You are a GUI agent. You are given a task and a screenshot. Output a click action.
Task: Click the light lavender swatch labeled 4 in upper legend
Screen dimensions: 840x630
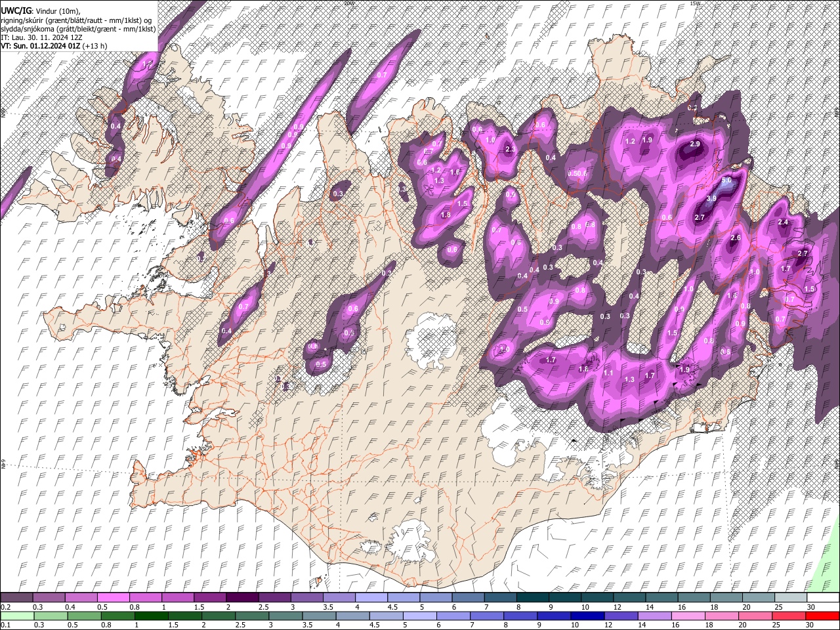click(371, 598)
